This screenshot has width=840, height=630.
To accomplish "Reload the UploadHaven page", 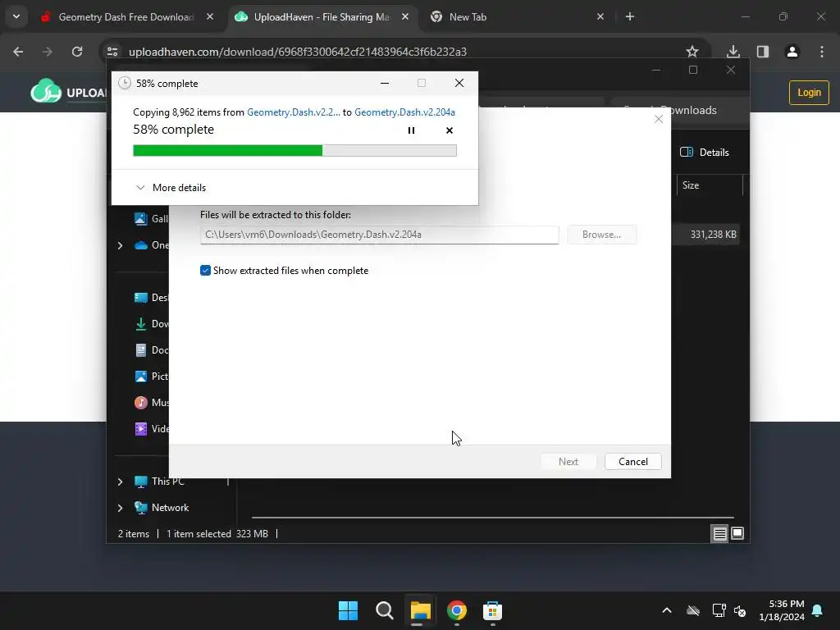I will [x=77, y=52].
